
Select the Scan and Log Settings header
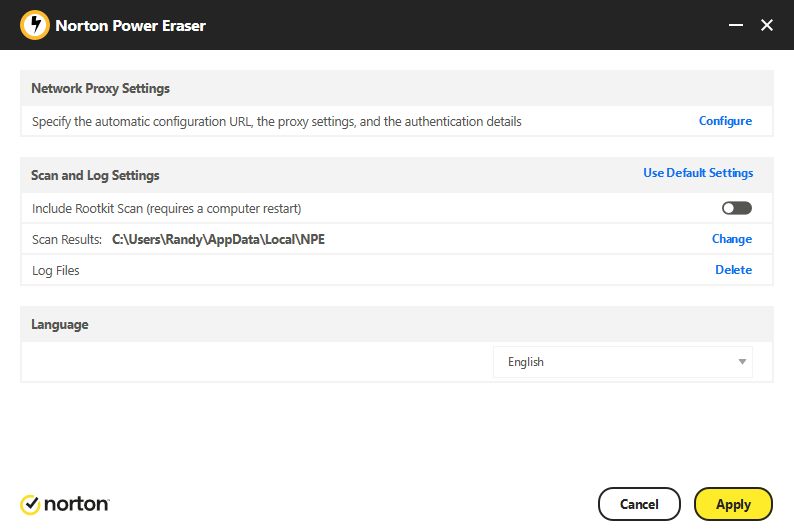click(95, 176)
